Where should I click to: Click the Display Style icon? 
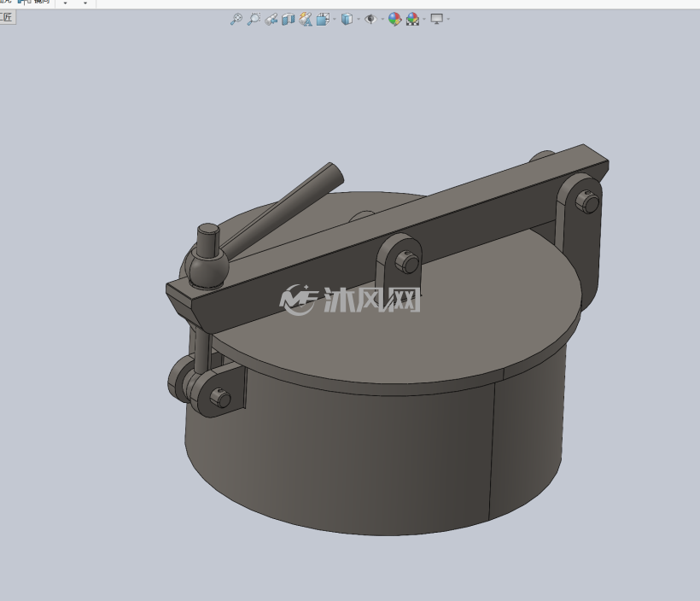point(347,19)
